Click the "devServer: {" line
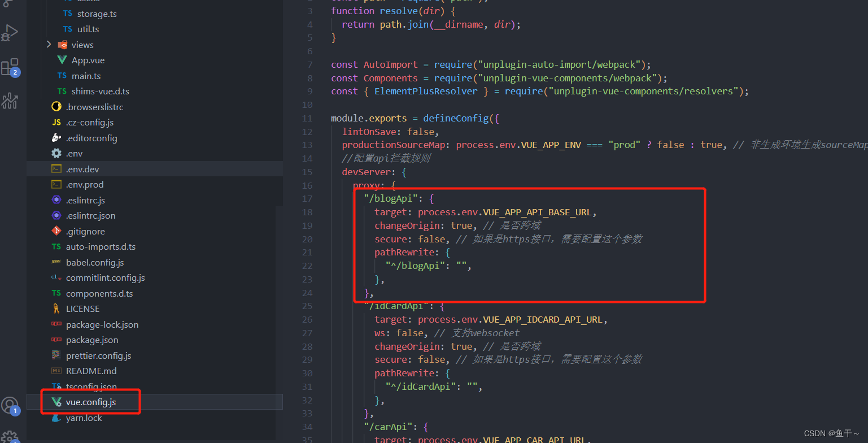Viewport: 868px width, 443px height. [x=374, y=172]
